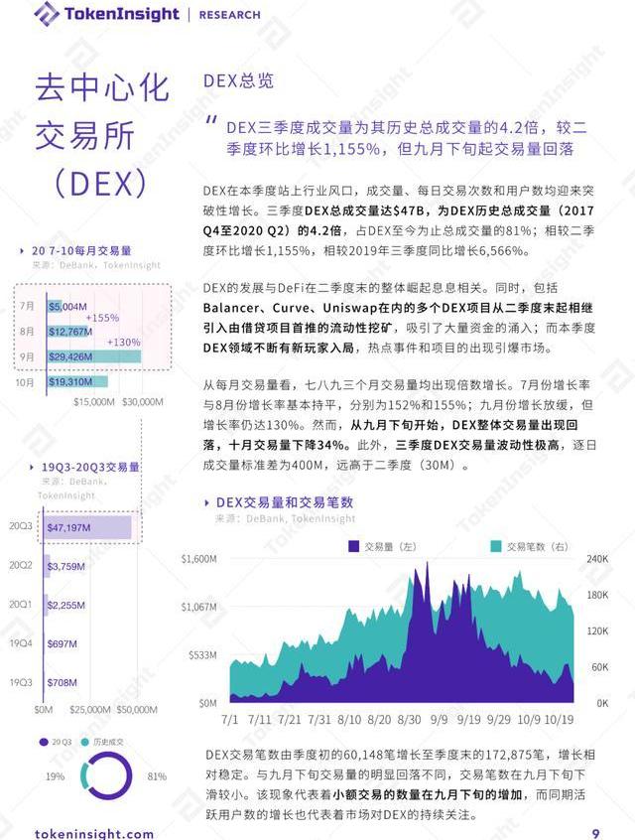Click the 19Q3 $708M value

coord(63,682)
